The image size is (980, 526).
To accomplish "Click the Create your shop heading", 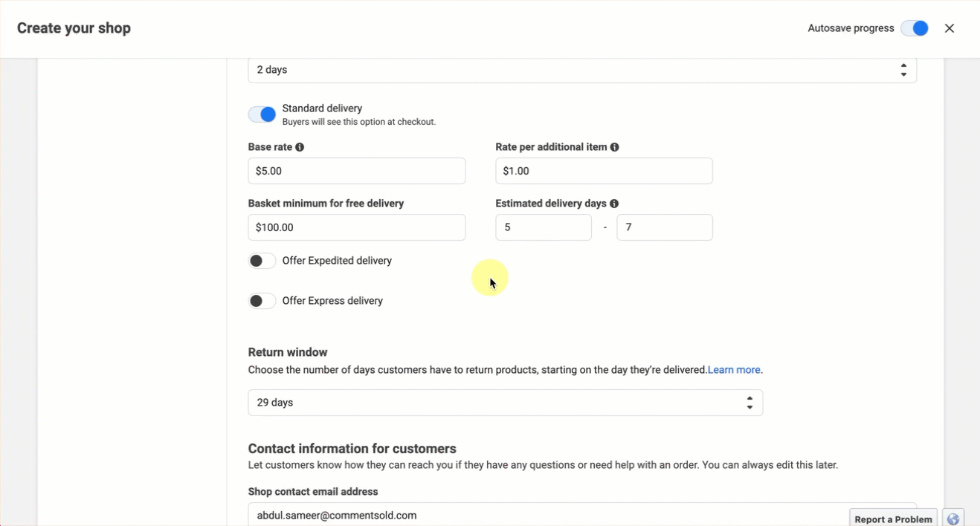I will click(x=74, y=28).
